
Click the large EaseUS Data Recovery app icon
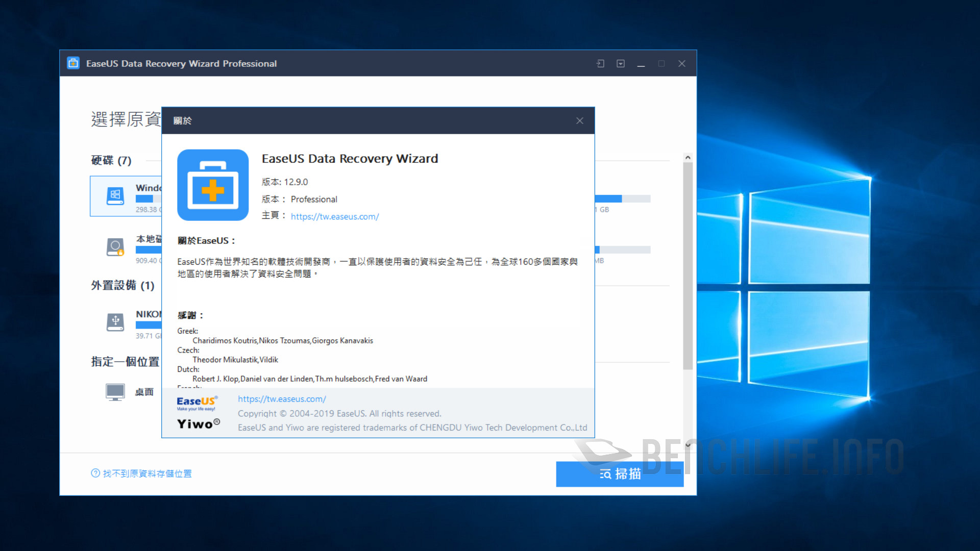[x=213, y=185]
